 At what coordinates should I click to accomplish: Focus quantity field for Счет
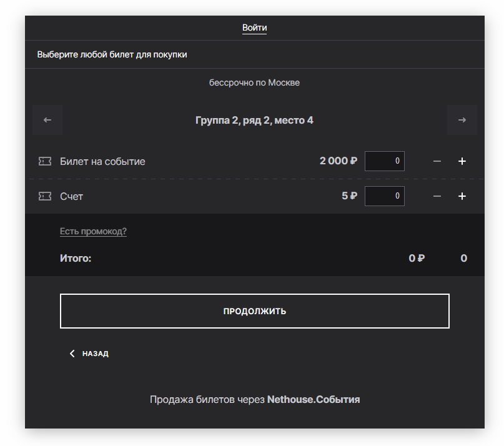tap(385, 196)
